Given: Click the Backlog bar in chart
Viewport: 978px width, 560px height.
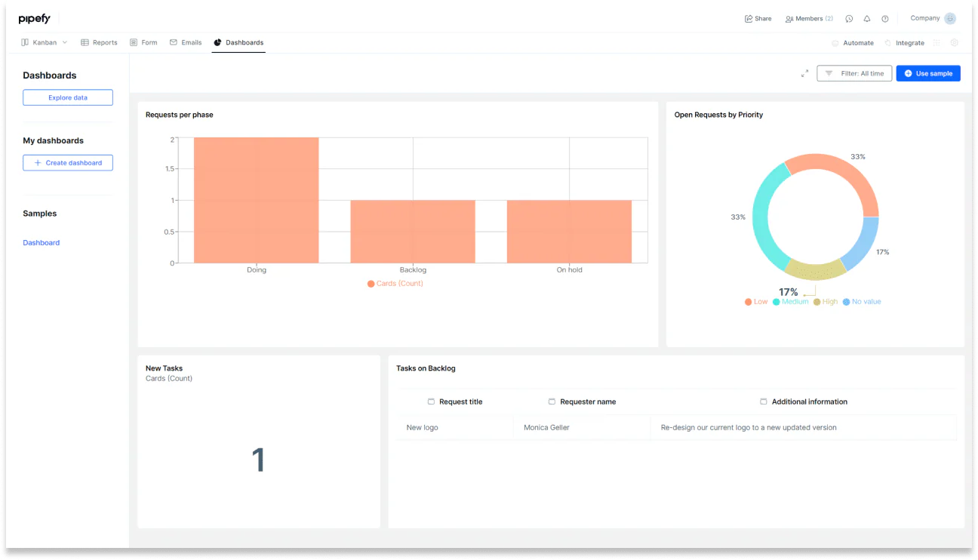Looking at the screenshot, I should point(413,232).
